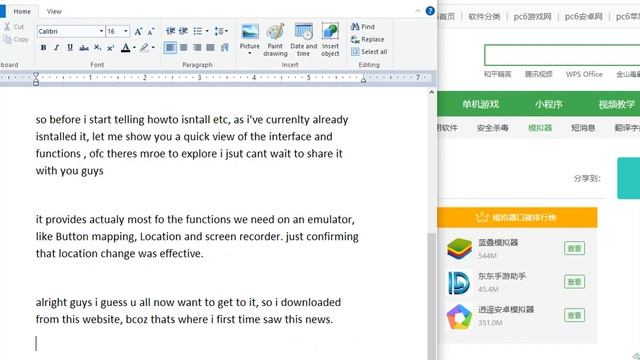Click 查看 button next to 逍遥安卓模拟器
The height and width of the screenshot is (360, 640).
[574, 315]
